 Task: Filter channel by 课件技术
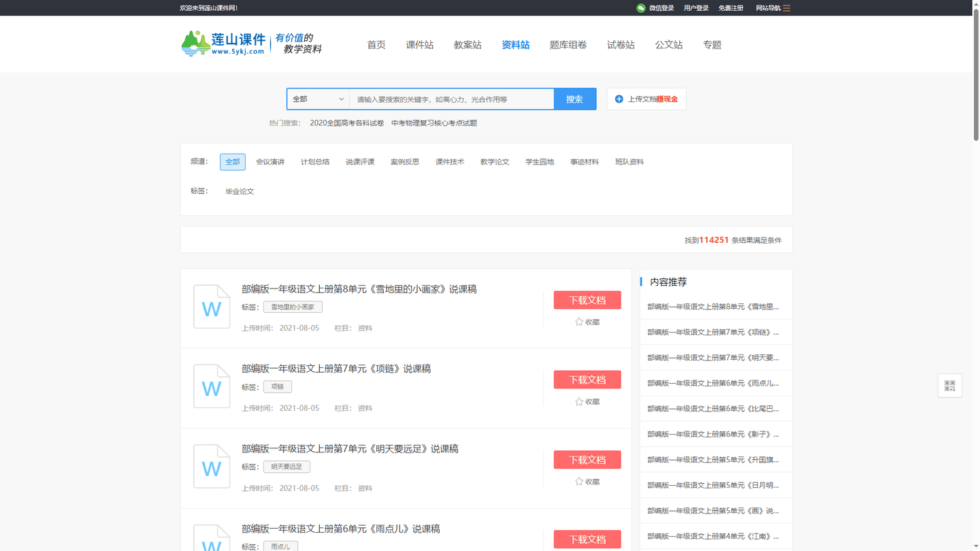(450, 162)
